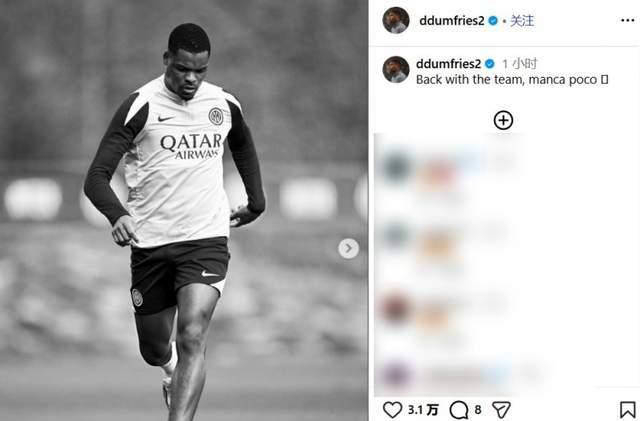
Task: Open the post's 1小时 timestamp link
Action: point(520,64)
